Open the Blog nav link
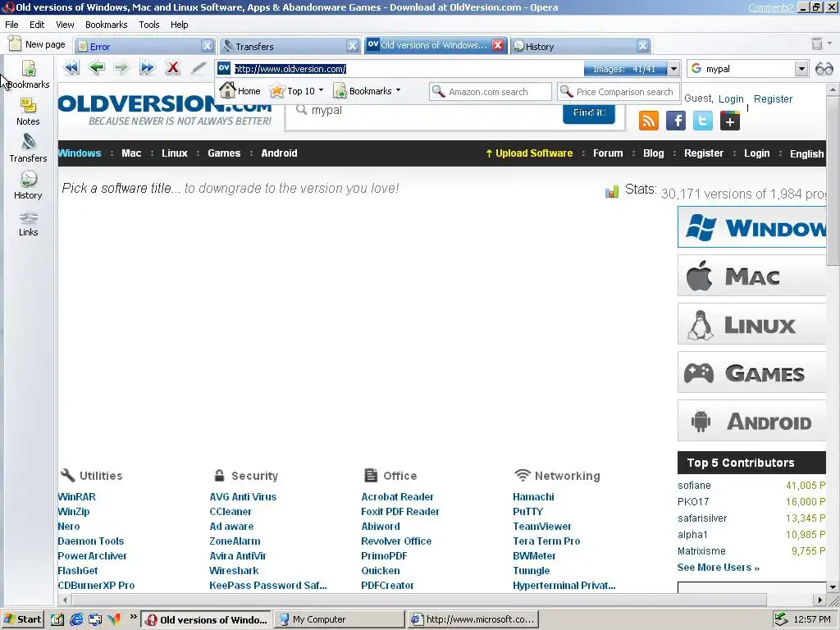840x630 pixels. (x=653, y=153)
